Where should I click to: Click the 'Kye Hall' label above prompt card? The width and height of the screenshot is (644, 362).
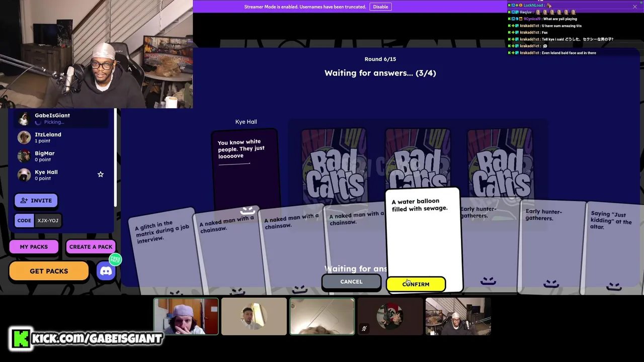pyautogui.click(x=246, y=122)
